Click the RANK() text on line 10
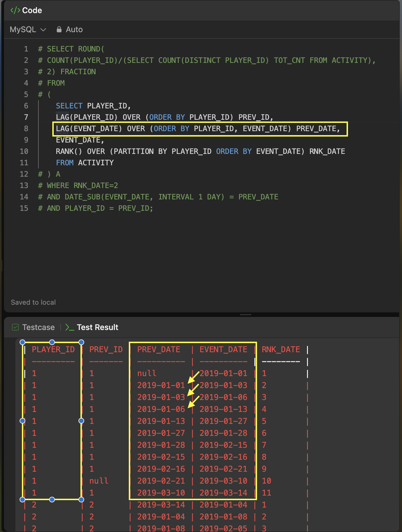402x532 pixels. coord(69,151)
